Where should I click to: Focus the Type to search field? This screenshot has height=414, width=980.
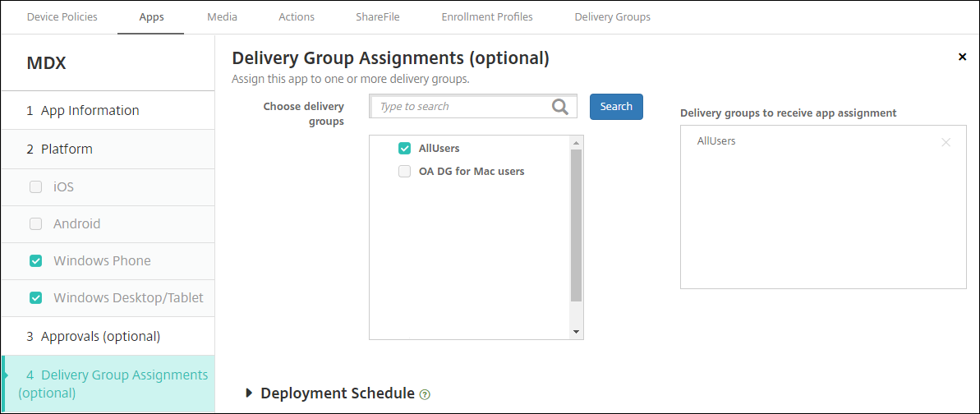click(x=460, y=107)
